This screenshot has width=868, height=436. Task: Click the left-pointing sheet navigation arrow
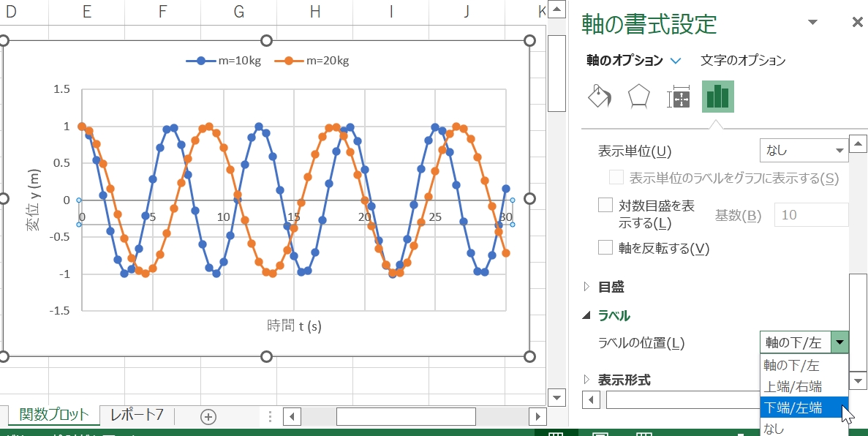pyautogui.click(x=292, y=416)
